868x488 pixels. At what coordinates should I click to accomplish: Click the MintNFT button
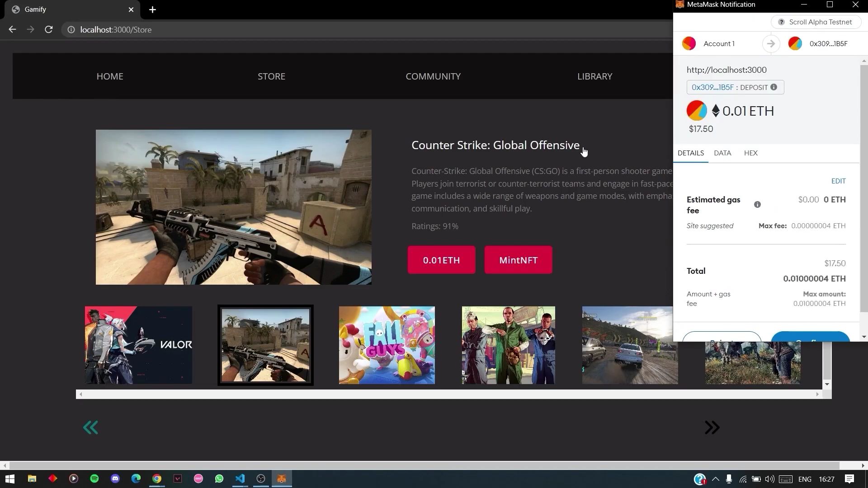518,260
